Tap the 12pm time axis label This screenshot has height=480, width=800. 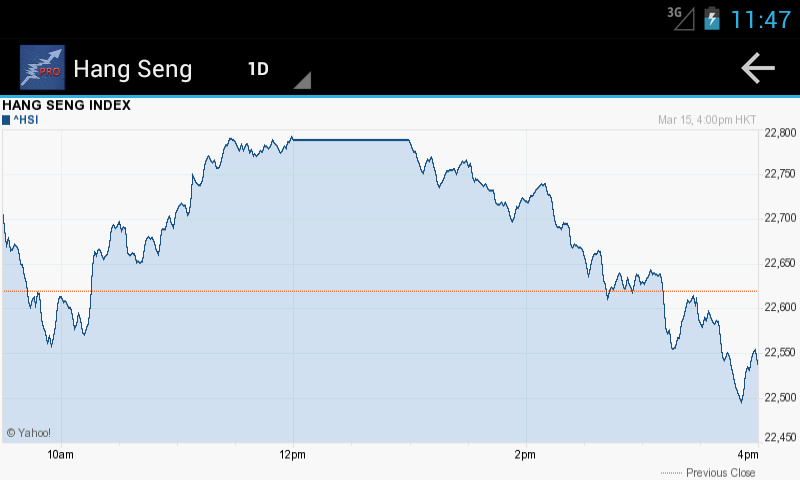(x=292, y=456)
